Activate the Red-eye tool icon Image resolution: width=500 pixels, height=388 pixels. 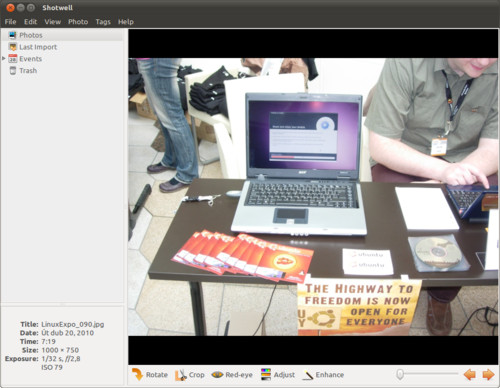tap(217, 375)
